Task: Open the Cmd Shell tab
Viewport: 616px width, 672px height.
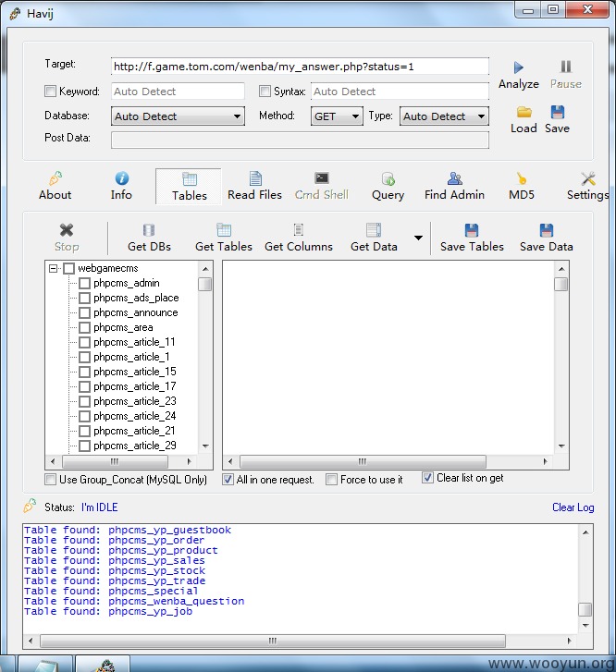Action: point(321,187)
